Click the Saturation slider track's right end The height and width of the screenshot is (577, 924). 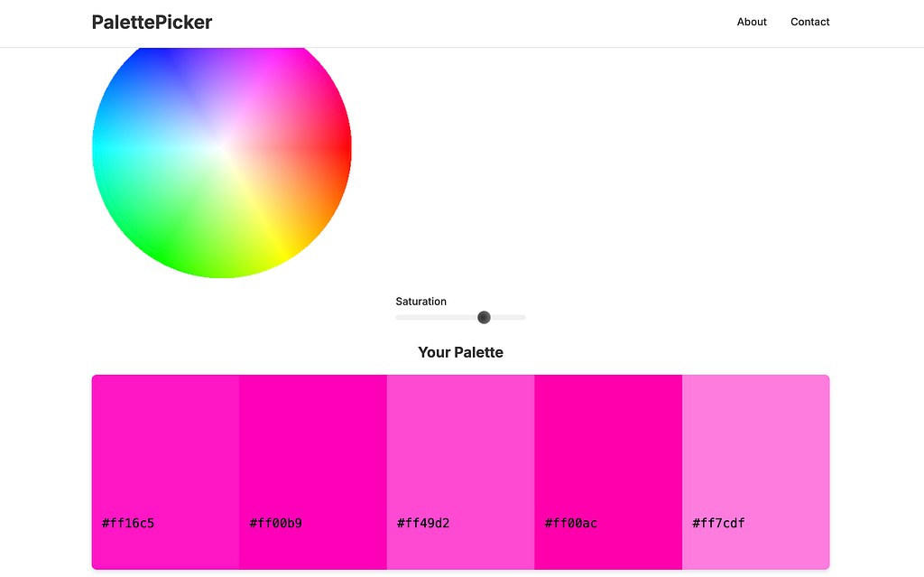pos(522,318)
